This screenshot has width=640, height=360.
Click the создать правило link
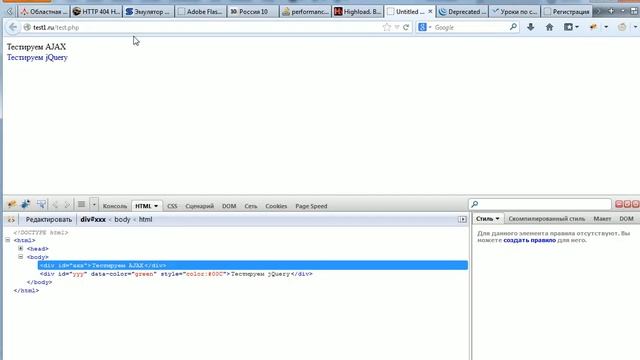pyautogui.click(x=529, y=240)
